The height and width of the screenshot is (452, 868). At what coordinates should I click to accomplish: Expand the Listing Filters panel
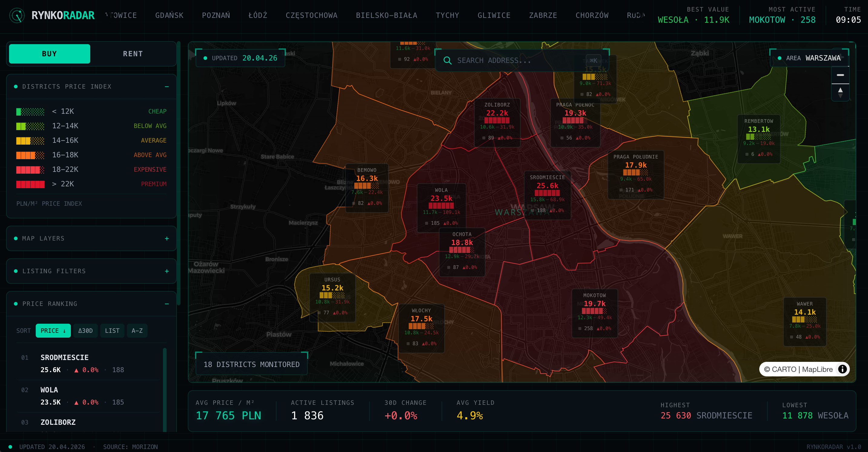[167, 271]
